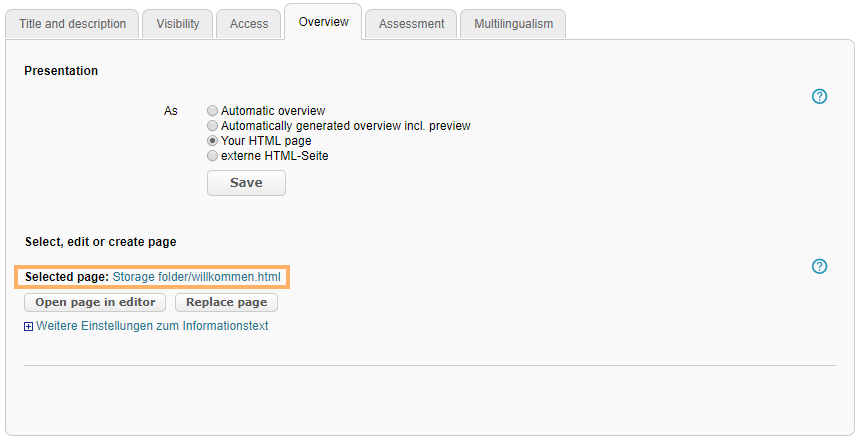Click Open page in editor

(x=95, y=302)
